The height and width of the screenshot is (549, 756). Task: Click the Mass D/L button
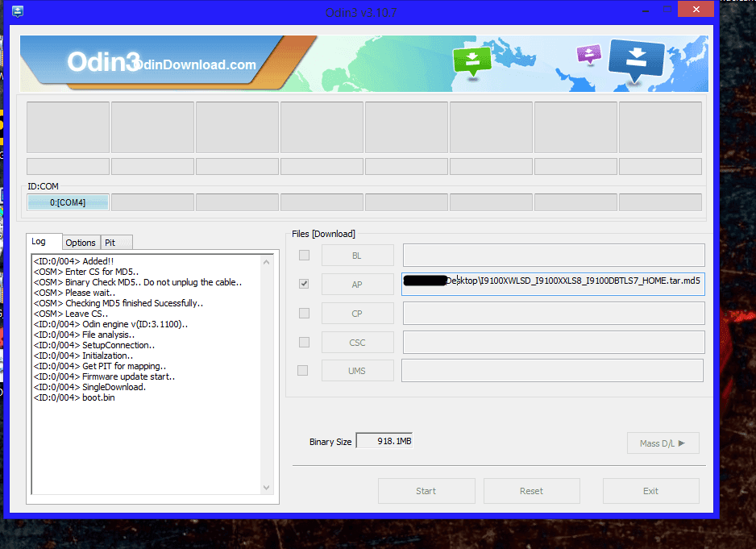pyautogui.click(x=663, y=443)
